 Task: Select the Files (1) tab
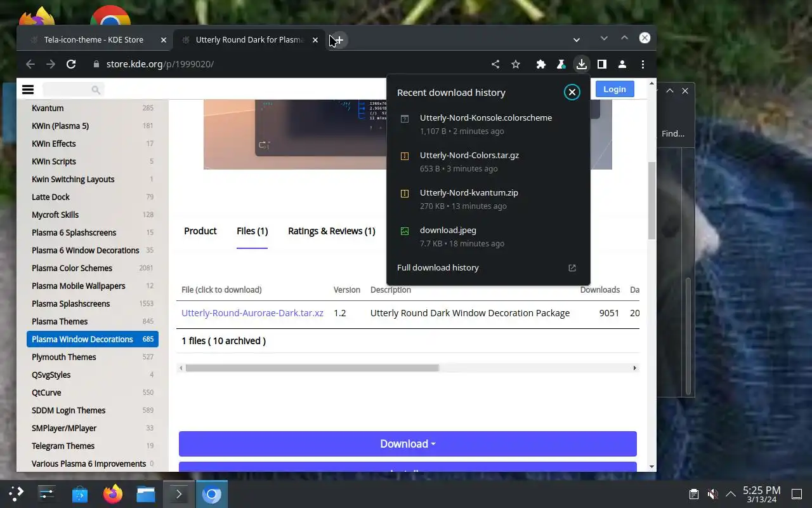tap(252, 231)
